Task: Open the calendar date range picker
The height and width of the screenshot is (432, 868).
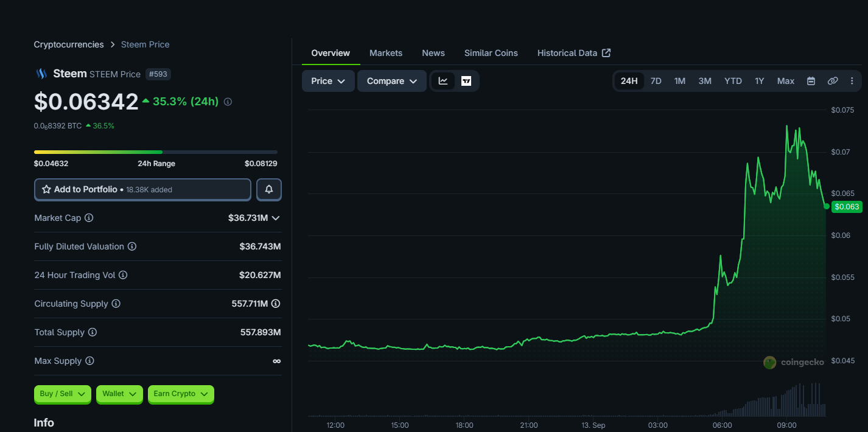Action: pyautogui.click(x=811, y=81)
